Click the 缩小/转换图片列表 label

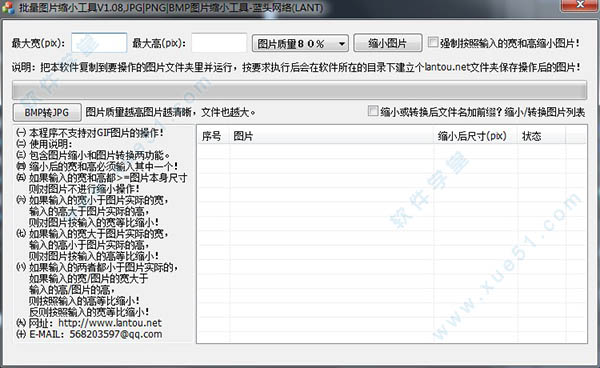click(x=545, y=112)
